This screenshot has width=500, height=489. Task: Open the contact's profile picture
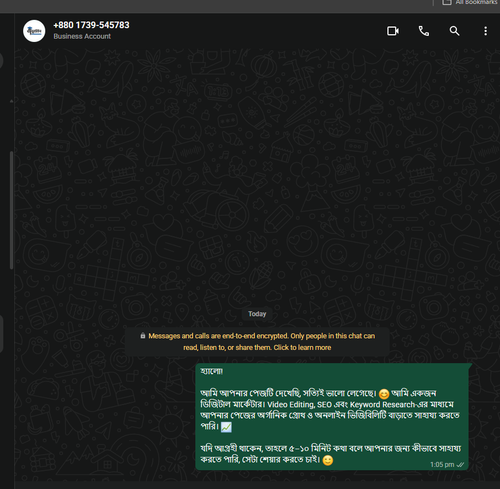pyautogui.click(x=34, y=31)
